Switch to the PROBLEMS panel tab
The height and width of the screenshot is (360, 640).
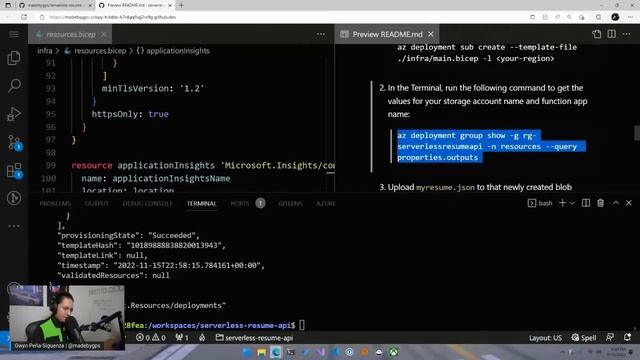pyautogui.click(x=55, y=203)
